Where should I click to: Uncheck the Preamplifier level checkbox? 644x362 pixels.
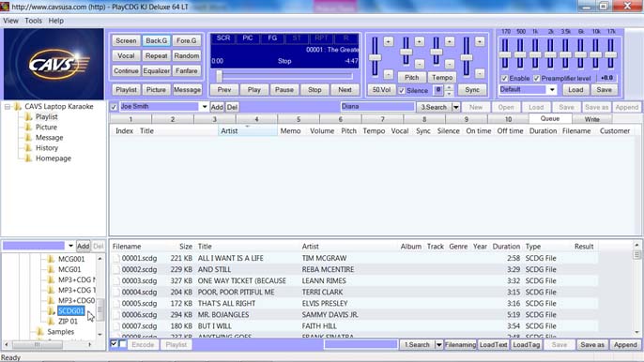[536, 79]
